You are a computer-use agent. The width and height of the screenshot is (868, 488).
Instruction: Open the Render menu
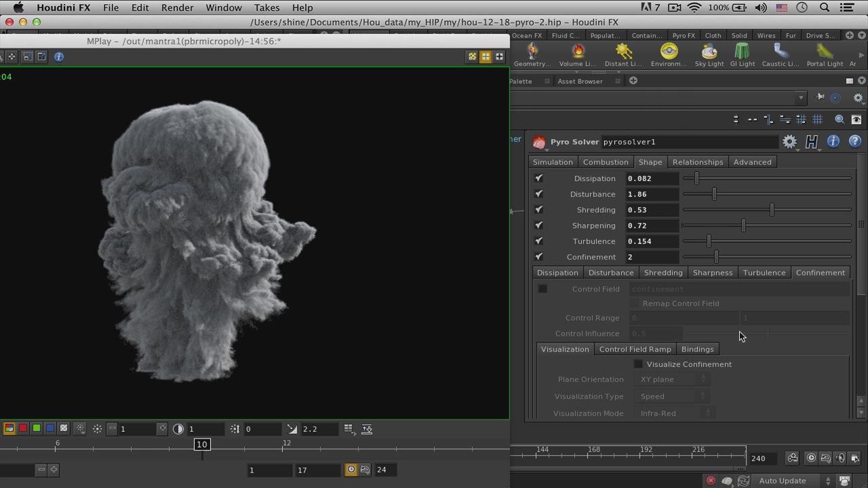tap(177, 7)
